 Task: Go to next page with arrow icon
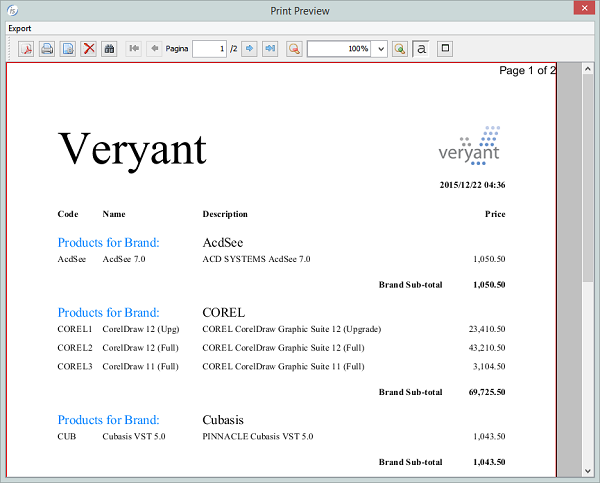pyautogui.click(x=249, y=48)
